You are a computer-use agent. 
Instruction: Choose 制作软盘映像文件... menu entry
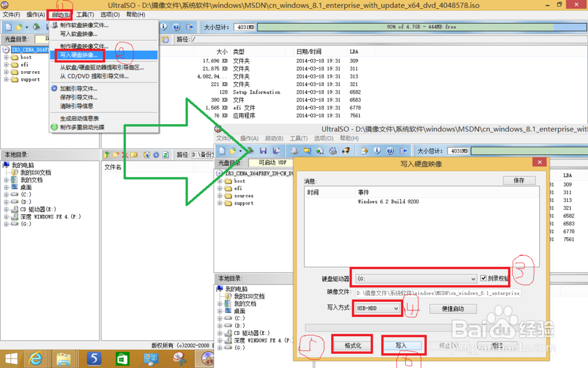point(104,25)
